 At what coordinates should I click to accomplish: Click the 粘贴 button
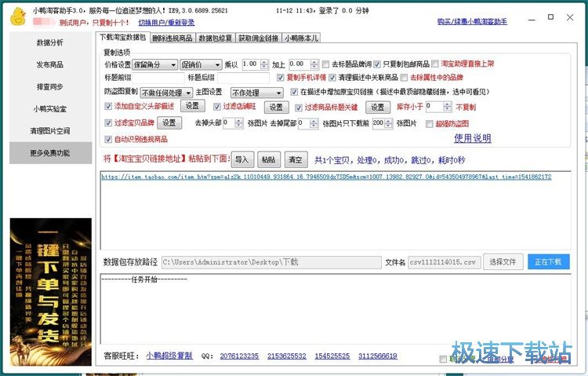pyautogui.click(x=269, y=159)
